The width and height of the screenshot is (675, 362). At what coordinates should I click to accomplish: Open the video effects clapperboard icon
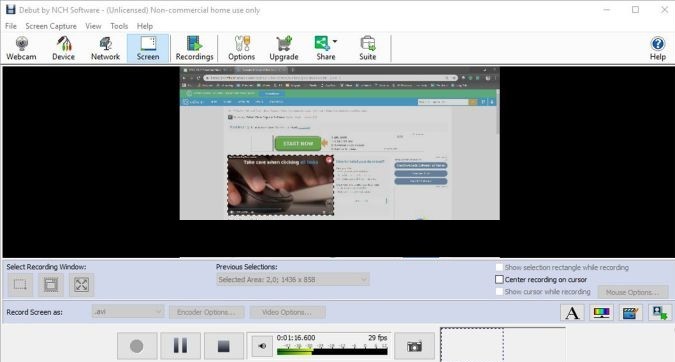pos(630,312)
